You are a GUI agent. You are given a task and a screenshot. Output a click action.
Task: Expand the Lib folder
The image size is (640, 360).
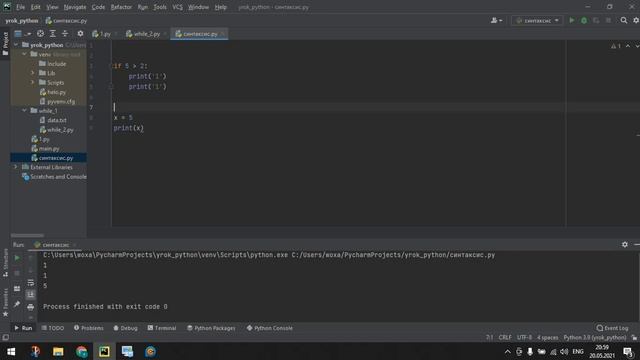click(33, 73)
